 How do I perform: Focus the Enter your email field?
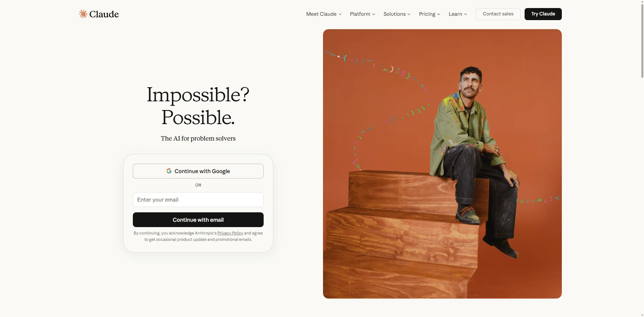coord(198,200)
